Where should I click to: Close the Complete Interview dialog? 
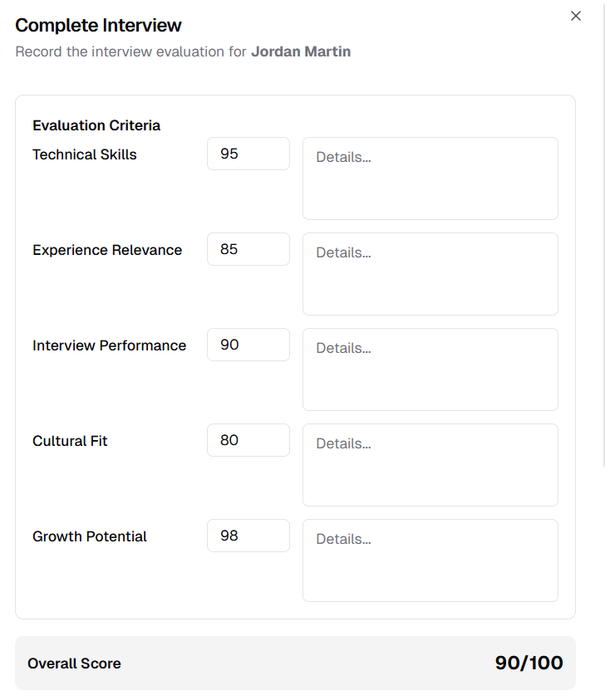(x=576, y=16)
